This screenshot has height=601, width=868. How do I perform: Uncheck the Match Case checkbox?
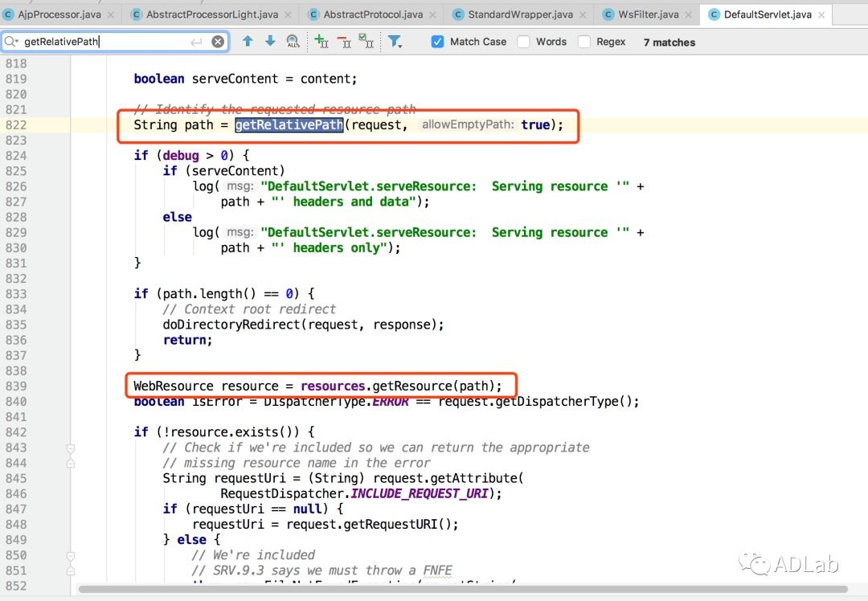(x=437, y=42)
